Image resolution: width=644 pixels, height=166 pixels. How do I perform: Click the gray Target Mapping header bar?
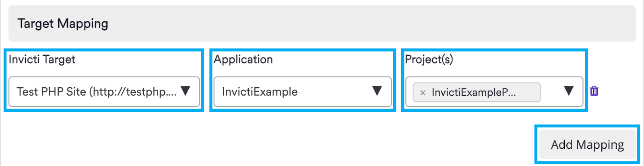(x=362, y=24)
